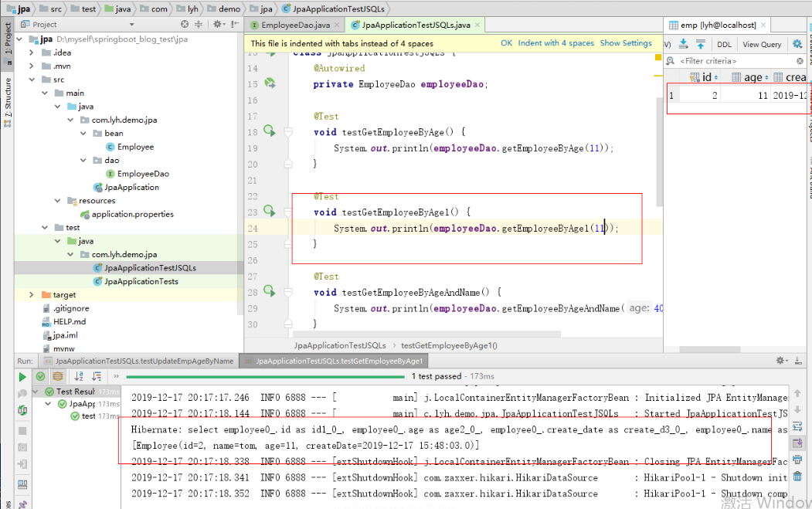Open database table settings gear
This screenshot has height=509, width=812.
(x=797, y=44)
